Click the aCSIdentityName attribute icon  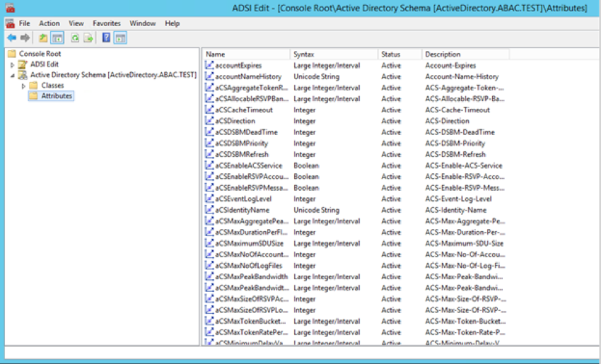click(210, 210)
